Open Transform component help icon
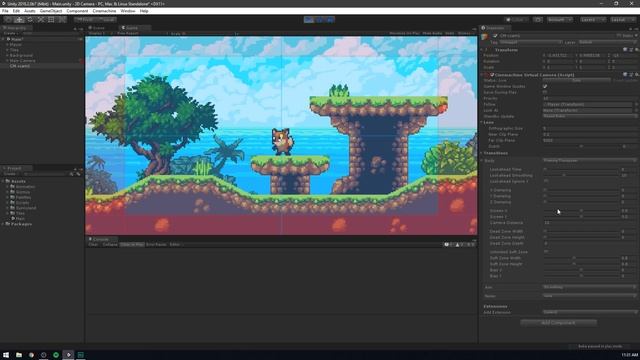Screen dimensions: 640x360 point(625,50)
